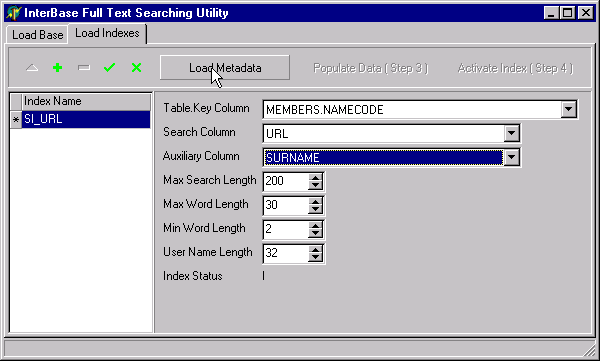The width and height of the screenshot is (600, 361).
Task: Select the SI_URL index row
Action: [x=86, y=119]
